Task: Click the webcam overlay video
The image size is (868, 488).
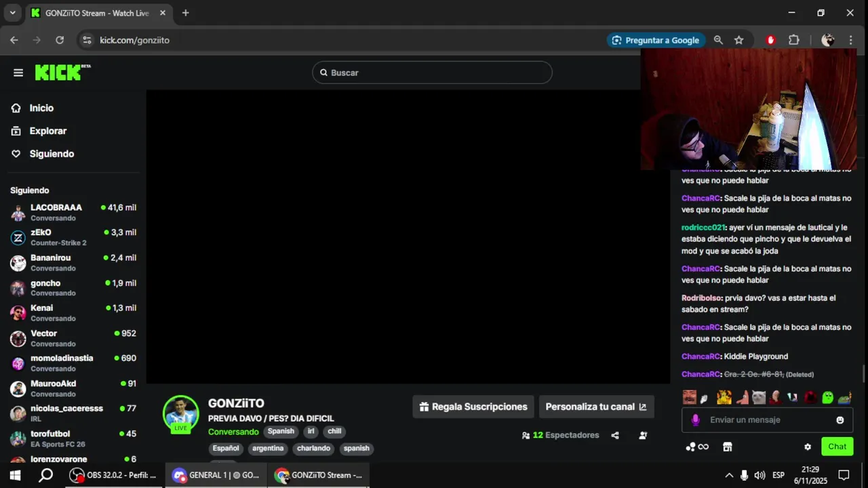Action: (x=749, y=109)
